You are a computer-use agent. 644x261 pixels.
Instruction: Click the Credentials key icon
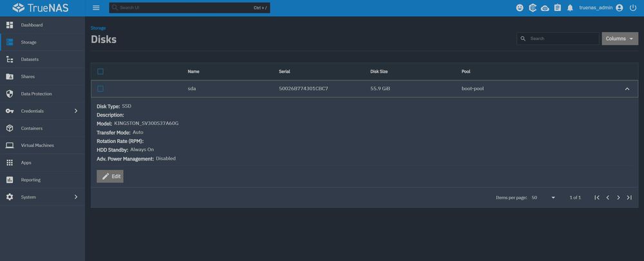[x=10, y=111]
